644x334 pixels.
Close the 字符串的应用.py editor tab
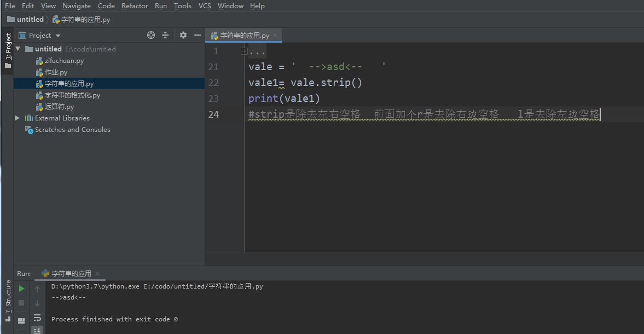275,35
